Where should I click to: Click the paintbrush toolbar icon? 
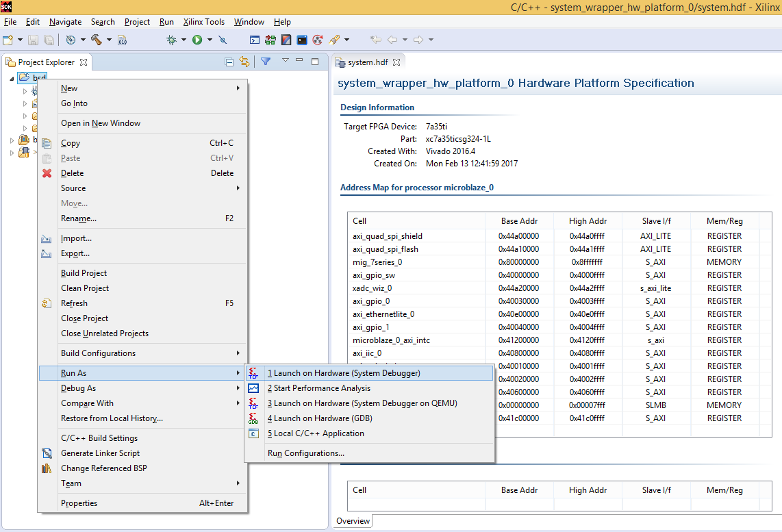334,40
